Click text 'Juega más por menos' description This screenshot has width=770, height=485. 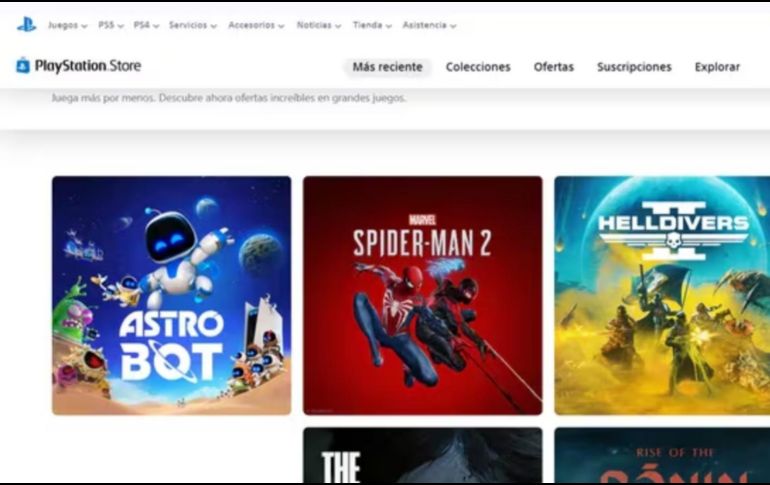point(229,98)
